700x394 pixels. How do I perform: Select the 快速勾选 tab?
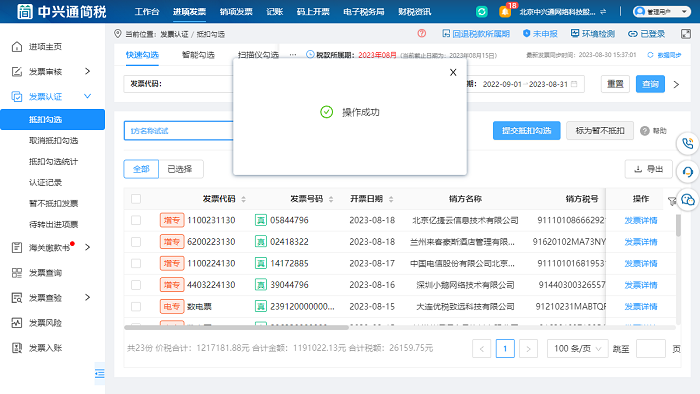[142, 55]
